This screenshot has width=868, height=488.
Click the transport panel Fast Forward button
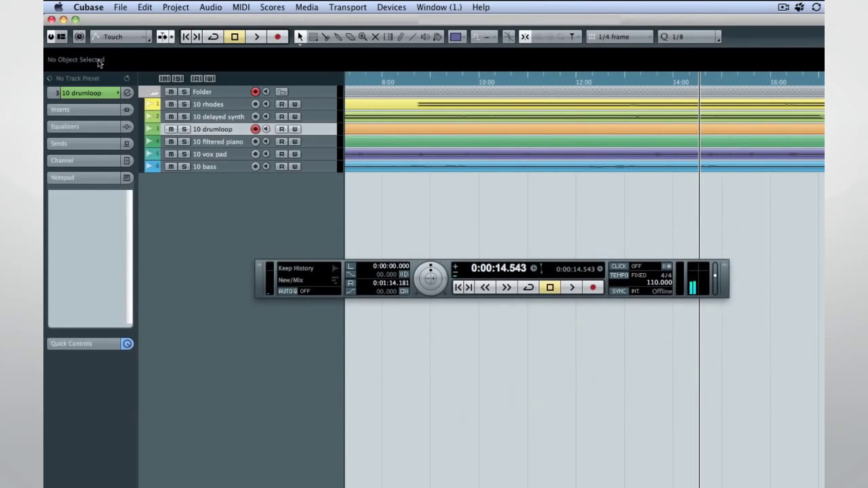pos(507,287)
